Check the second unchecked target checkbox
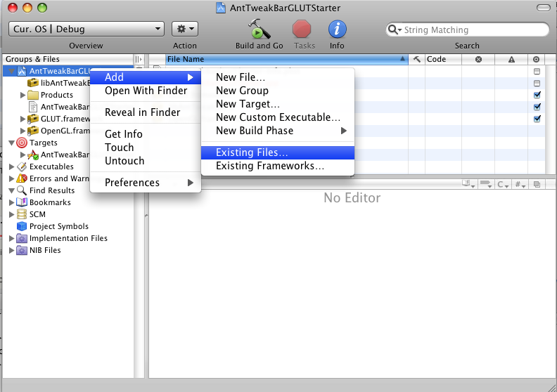Viewport: 557px width, 392px height. [537, 84]
